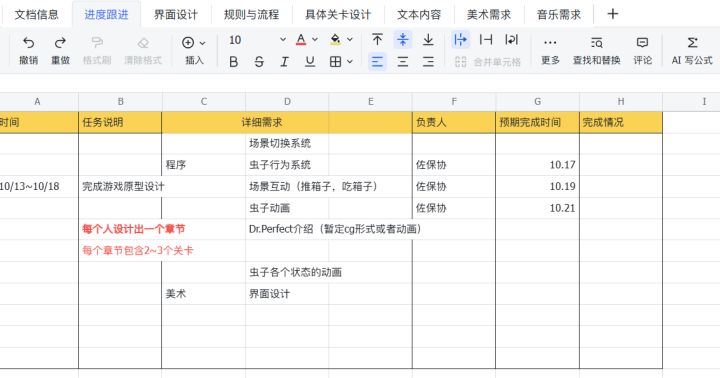Go to the 规则与流程 sheet tab
Image resolution: width=720 pixels, height=378 pixels.
251,15
